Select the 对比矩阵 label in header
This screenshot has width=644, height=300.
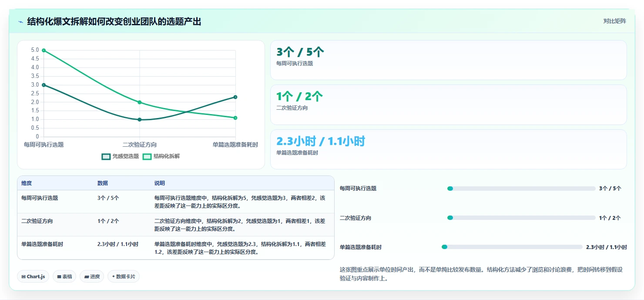[x=615, y=21]
